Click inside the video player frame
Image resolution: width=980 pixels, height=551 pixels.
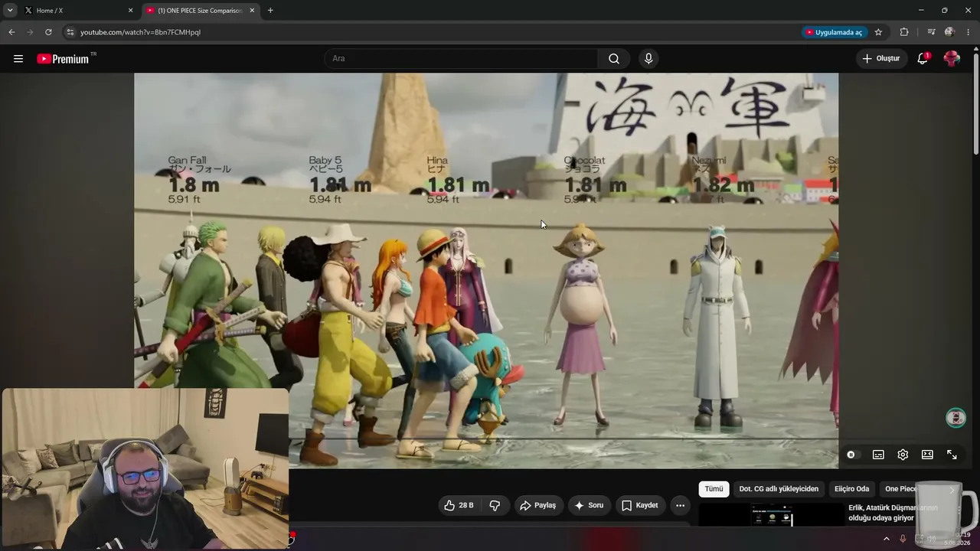point(486,271)
